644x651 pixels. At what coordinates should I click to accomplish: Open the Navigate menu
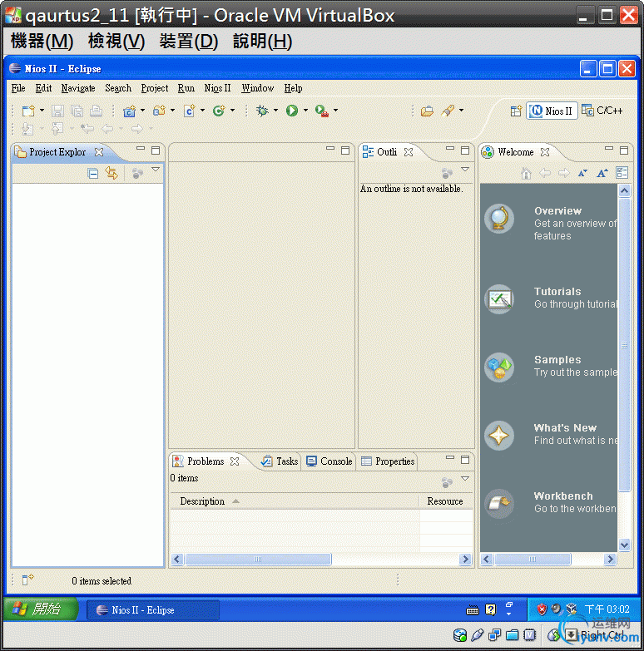click(x=78, y=88)
